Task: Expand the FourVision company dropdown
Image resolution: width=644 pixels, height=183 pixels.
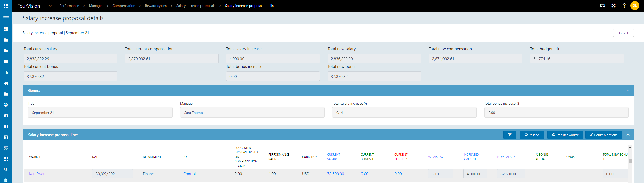Action: (50, 6)
